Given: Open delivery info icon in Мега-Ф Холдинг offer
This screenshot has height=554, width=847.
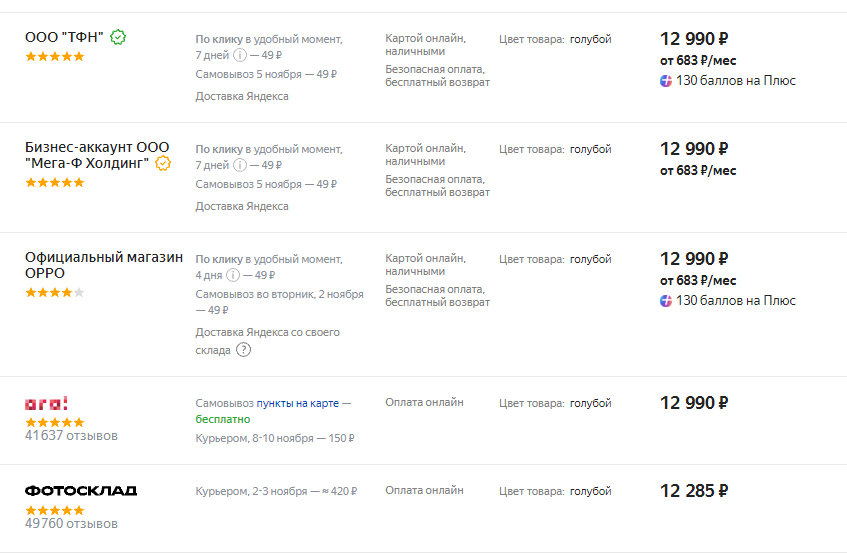Looking at the screenshot, I should (238, 165).
